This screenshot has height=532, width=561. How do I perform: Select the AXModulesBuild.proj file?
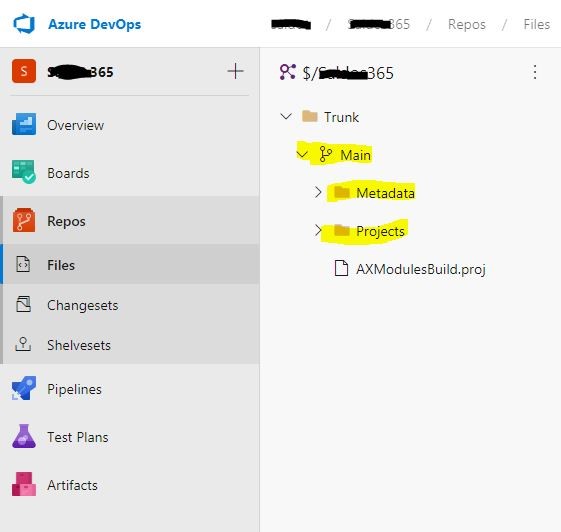[410, 269]
